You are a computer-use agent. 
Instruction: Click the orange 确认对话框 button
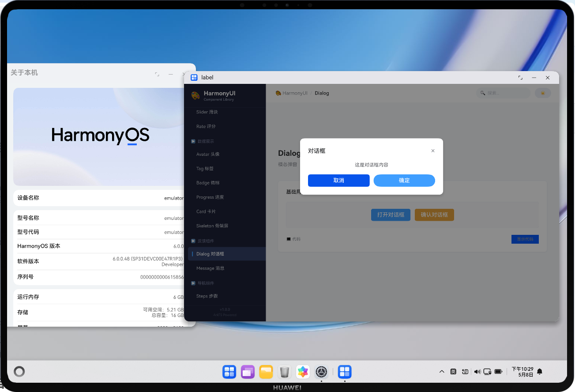click(434, 215)
